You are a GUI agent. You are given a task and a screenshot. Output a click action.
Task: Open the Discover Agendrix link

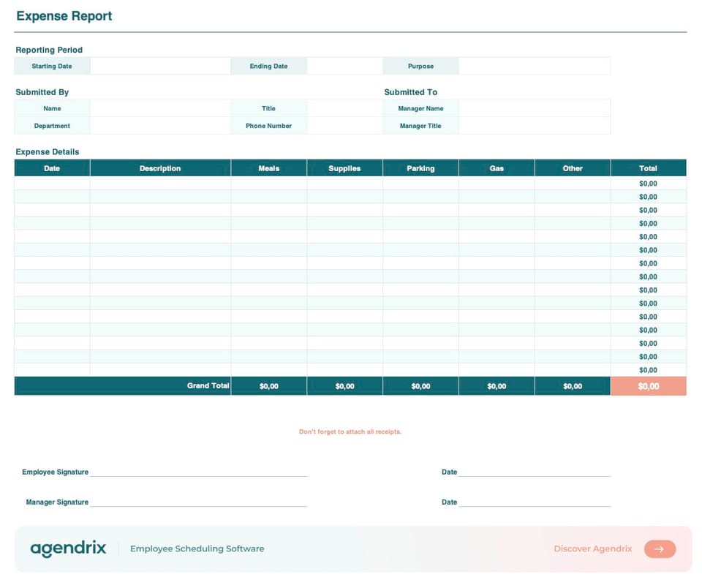[x=593, y=549]
